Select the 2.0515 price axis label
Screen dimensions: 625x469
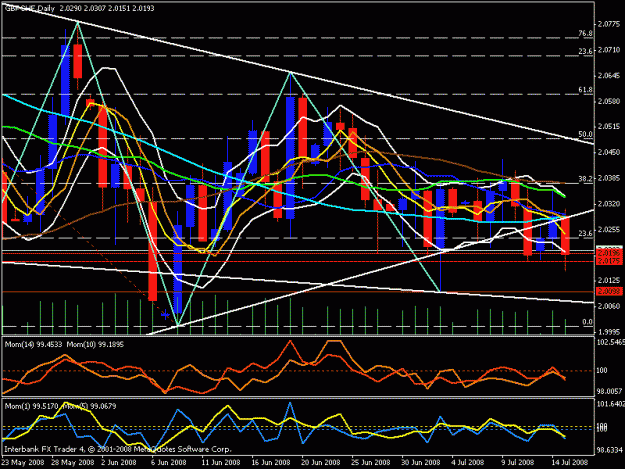[609, 127]
